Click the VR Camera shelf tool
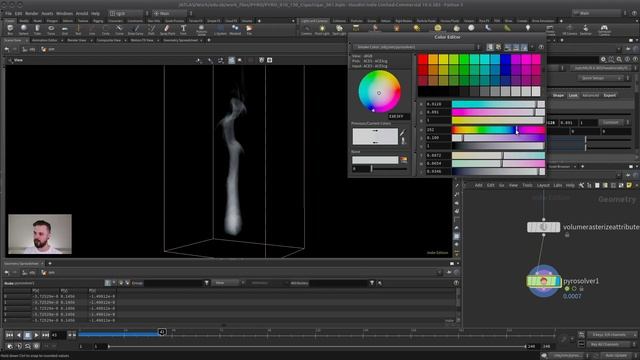 (x=569, y=29)
